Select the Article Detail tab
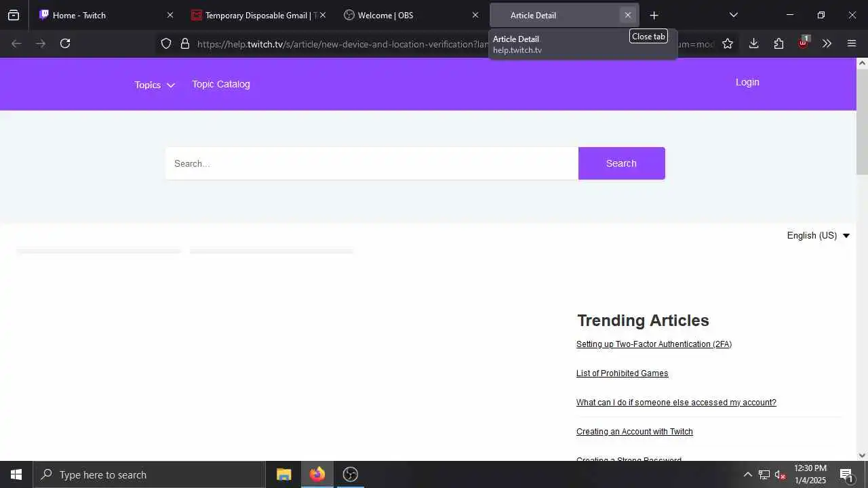This screenshot has height=488, width=868. pos(556,15)
